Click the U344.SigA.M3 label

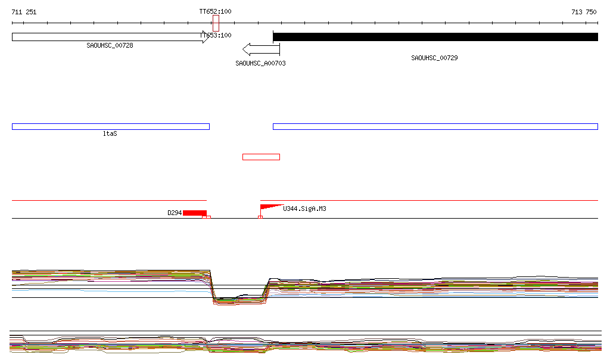point(304,209)
